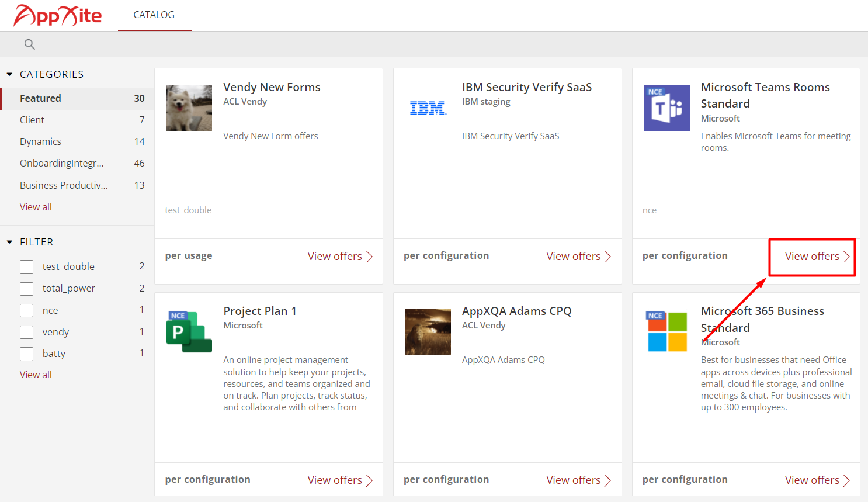Viewport: 868px width, 502px height.
Task: Click the search bar area
Action: point(434,44)
